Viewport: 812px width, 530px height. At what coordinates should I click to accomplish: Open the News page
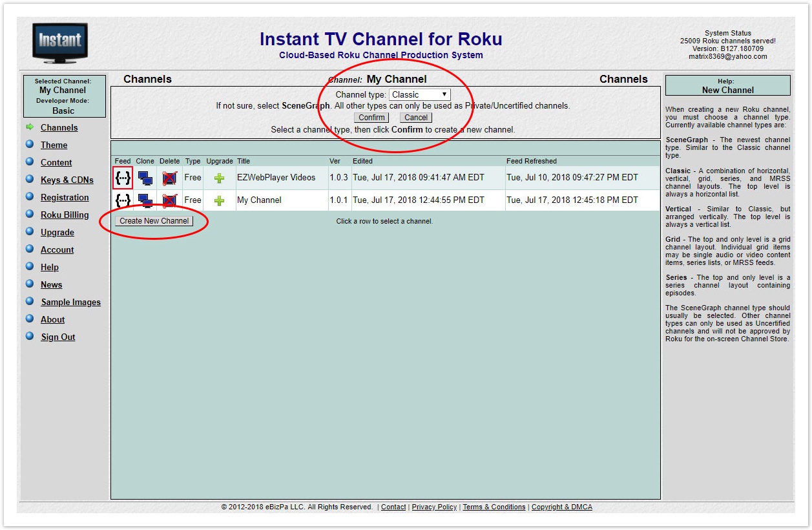[52, 285]
